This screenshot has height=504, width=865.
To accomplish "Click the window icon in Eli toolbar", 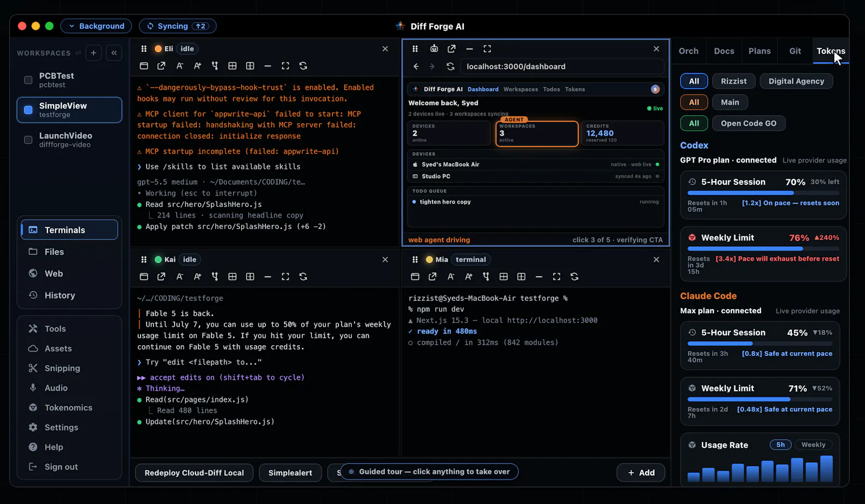I will [144, 66].
